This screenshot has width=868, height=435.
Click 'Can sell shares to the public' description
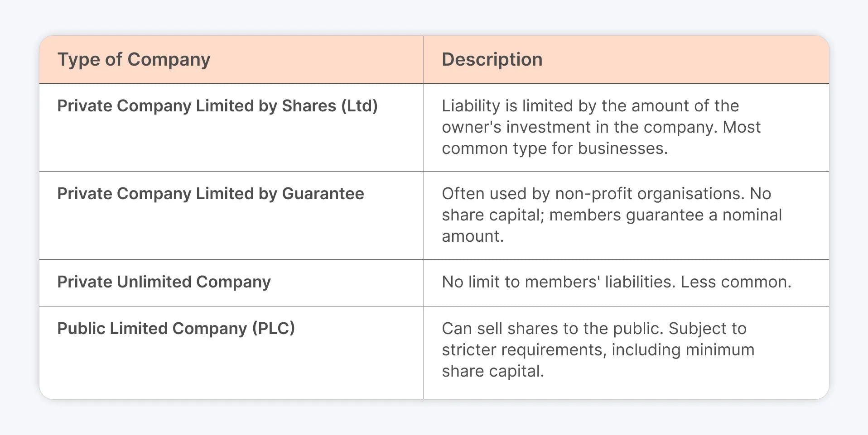click(x=553, y=329)
